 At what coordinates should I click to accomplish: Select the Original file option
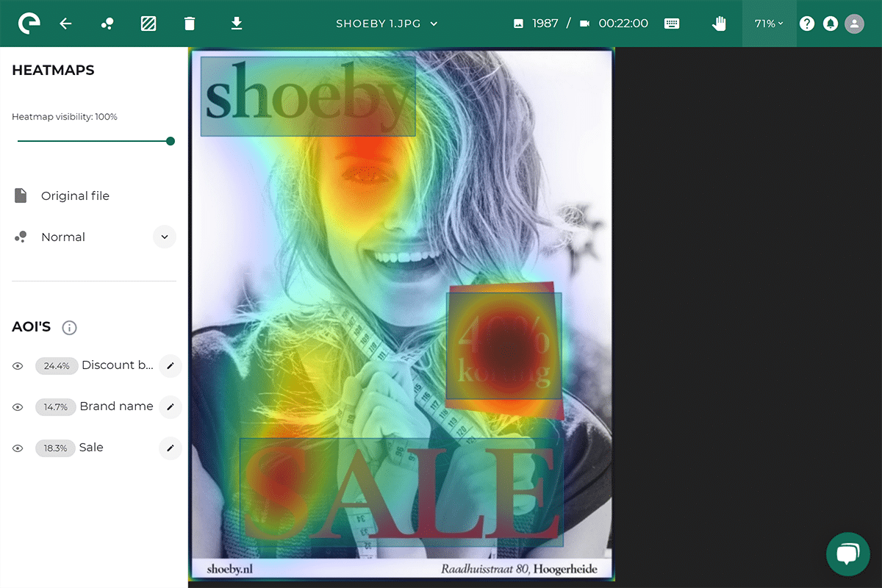(75, 196)
